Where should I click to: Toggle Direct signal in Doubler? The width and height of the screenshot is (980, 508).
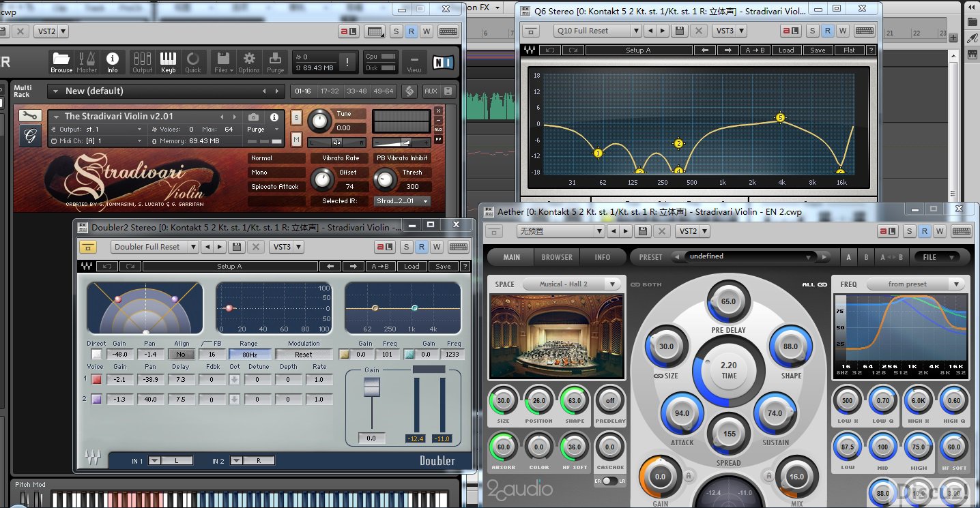[96, 355]
